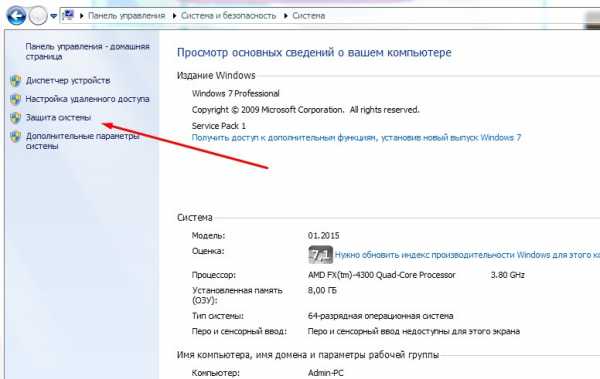Open the Настройка удаленного доступа link

(x=87, y=99)
